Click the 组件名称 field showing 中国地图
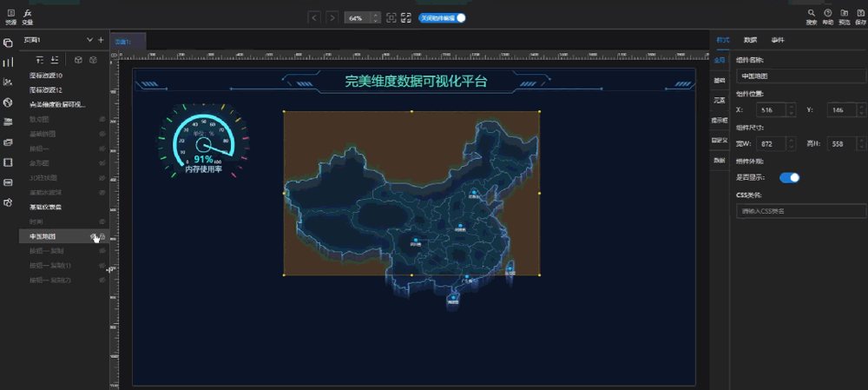This screenshot has height=390, width=868. (x=801, y=76)
